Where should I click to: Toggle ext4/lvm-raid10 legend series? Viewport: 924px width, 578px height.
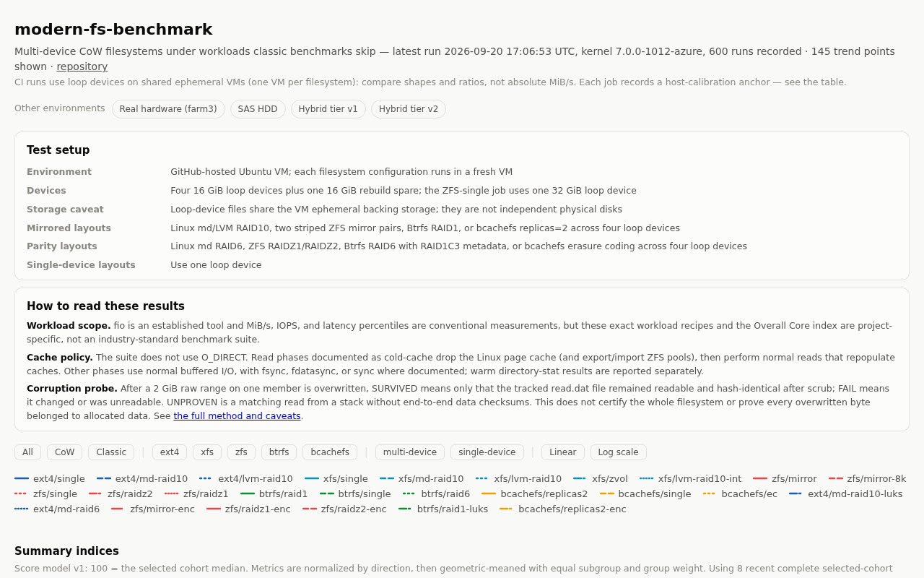click(246, 478)
